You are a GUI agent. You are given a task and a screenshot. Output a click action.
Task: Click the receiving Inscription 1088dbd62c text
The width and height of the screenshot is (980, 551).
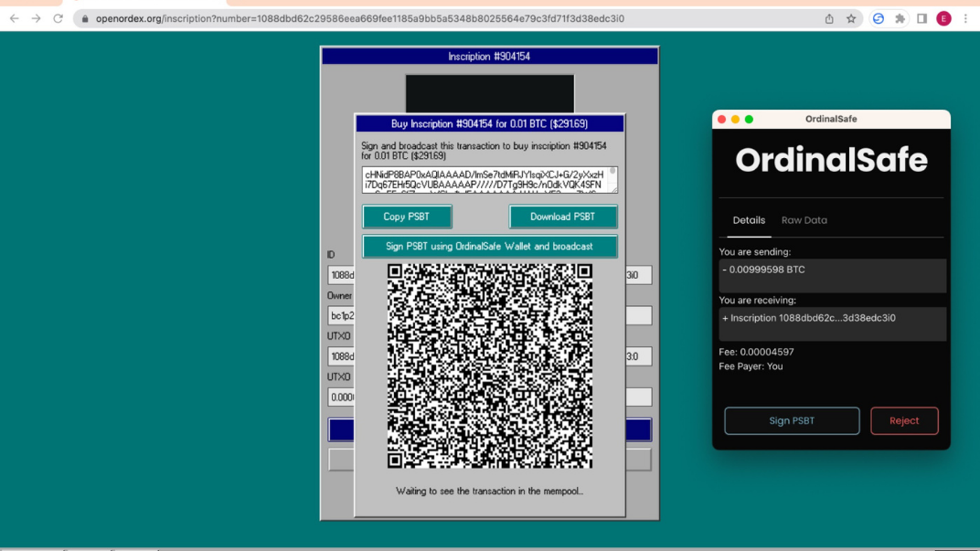pos(809,318)
